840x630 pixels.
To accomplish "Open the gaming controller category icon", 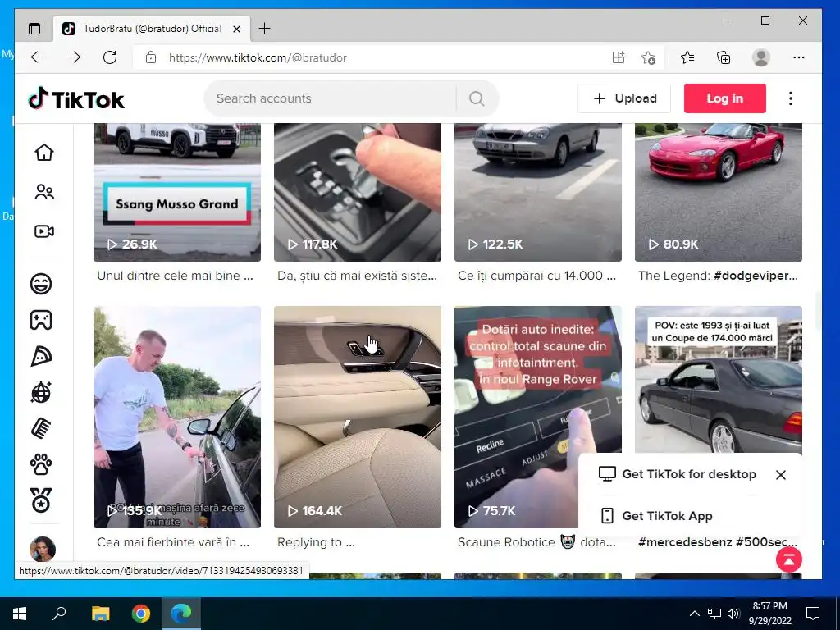I will [41, 320].
